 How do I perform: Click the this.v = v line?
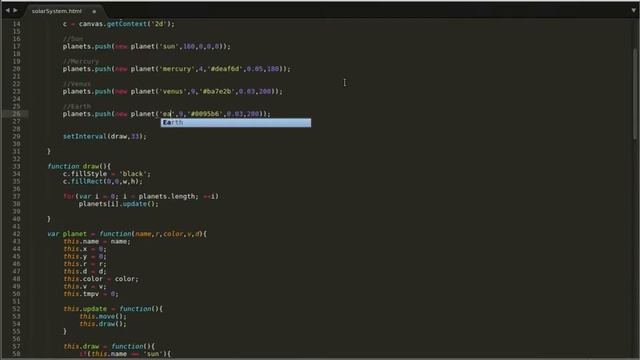[x=84, y=287]
